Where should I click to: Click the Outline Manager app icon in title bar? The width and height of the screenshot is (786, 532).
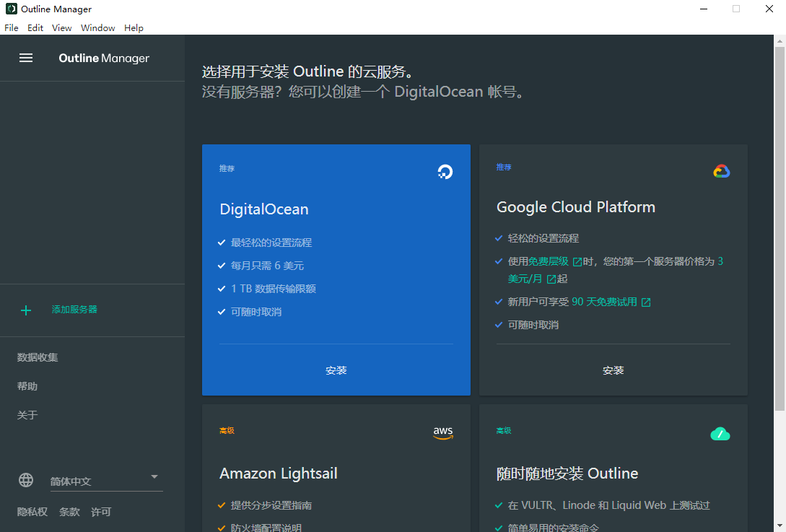pos(11,9)
